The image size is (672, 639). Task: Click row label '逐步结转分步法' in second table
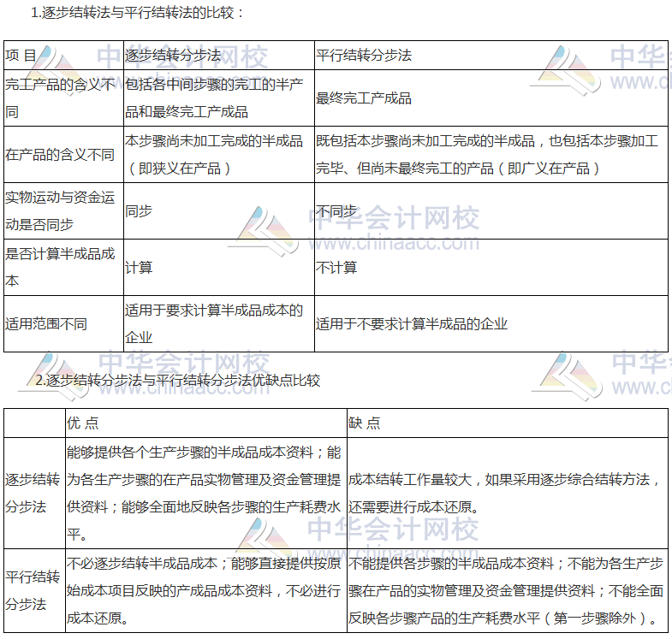[x=34, y=493]
